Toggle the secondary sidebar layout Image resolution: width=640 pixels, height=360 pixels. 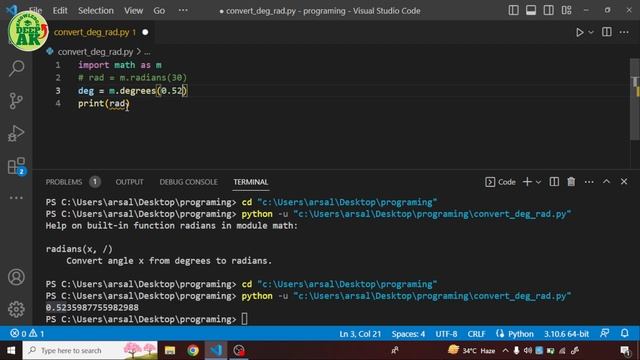pyautogui.click(x=549, y=10)
